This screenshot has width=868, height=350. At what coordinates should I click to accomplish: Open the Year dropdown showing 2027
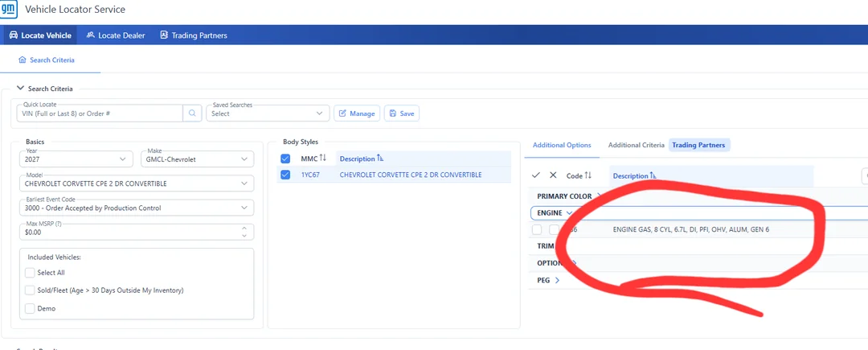coord(75,159)
